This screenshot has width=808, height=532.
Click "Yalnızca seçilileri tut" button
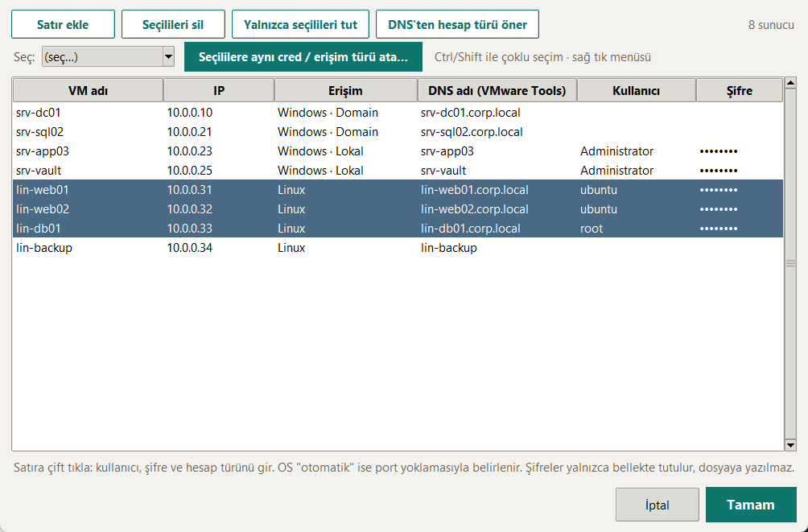click(x=300, y=24)
